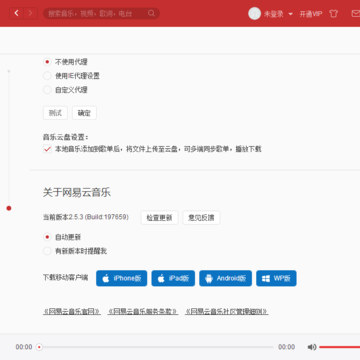Click the red section marker dot
360x360 pixels.
point(9,208)
